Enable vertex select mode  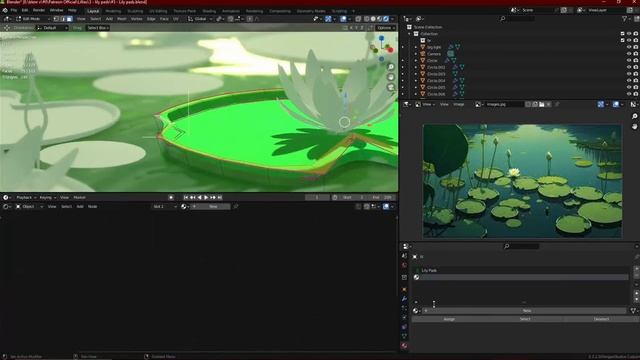[x=56, y=19]
